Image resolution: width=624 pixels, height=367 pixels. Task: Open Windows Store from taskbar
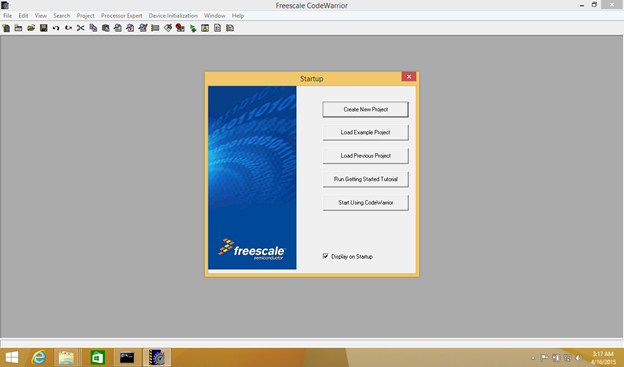click(98, 357)
